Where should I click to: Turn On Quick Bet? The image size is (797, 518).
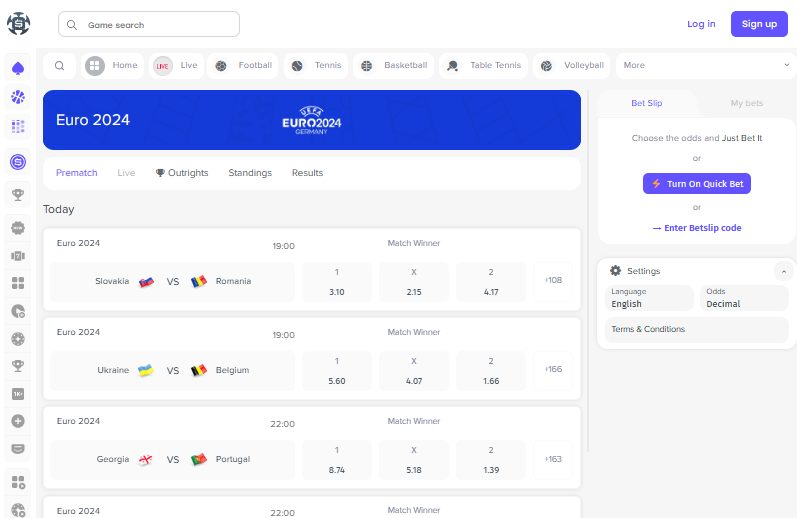pos(696,184)
